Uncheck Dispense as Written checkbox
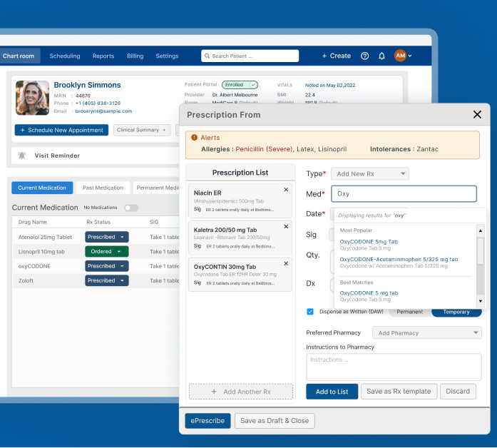Screen dimensions: 497x448 coord(310,312)
